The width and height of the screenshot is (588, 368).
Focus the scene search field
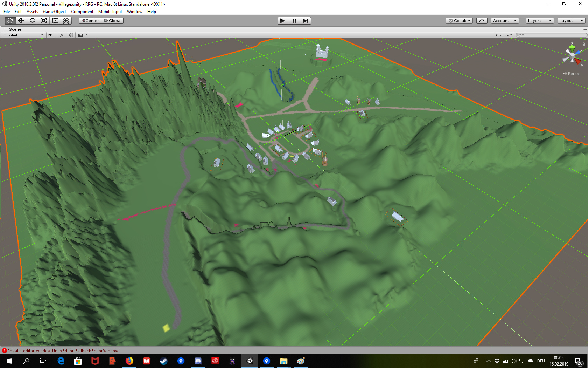point(551,35)
